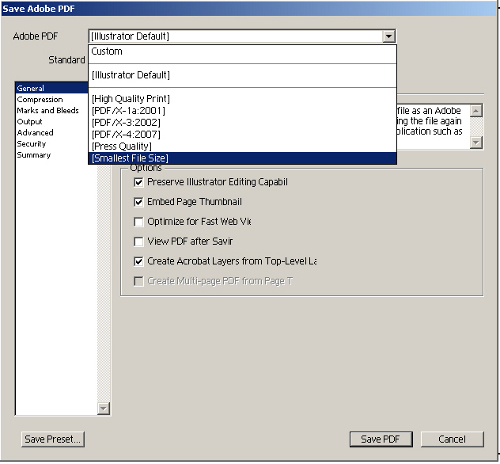This screenshot has width=500, height=464.
Task: Open the Compression settings category
Action: coord(40,99)
